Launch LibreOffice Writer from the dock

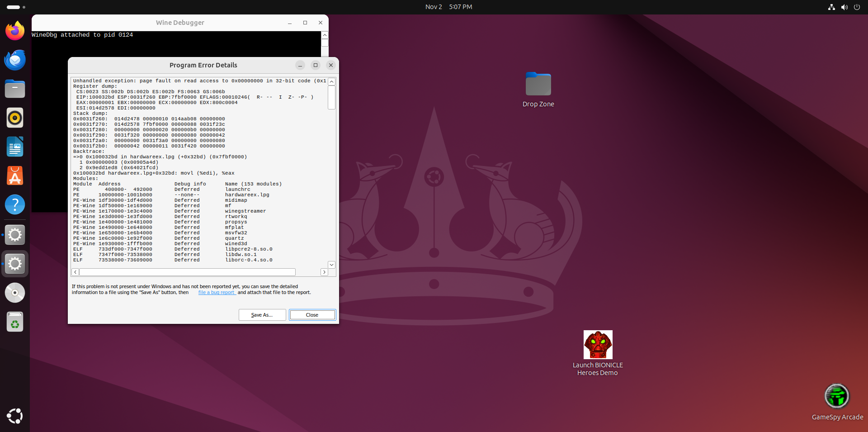click(15, 147)
